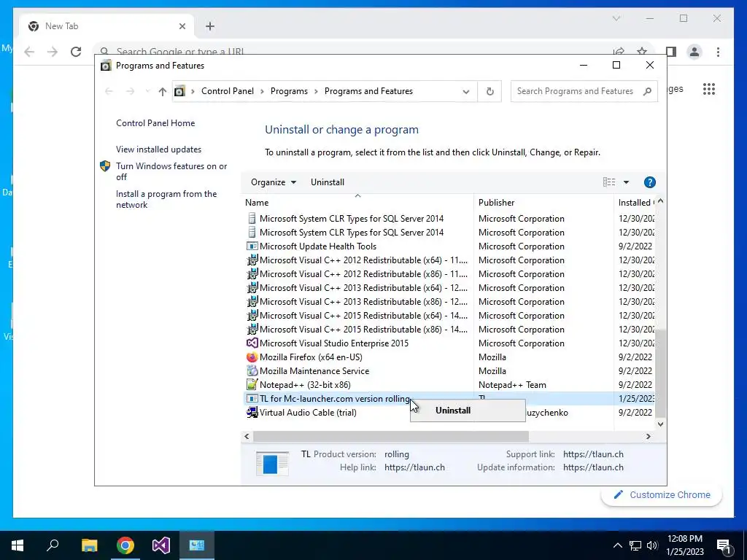Screen dimensions: 747x560
Task: Expand the address bar history dropdown
Action: click(x=466, y=91)
